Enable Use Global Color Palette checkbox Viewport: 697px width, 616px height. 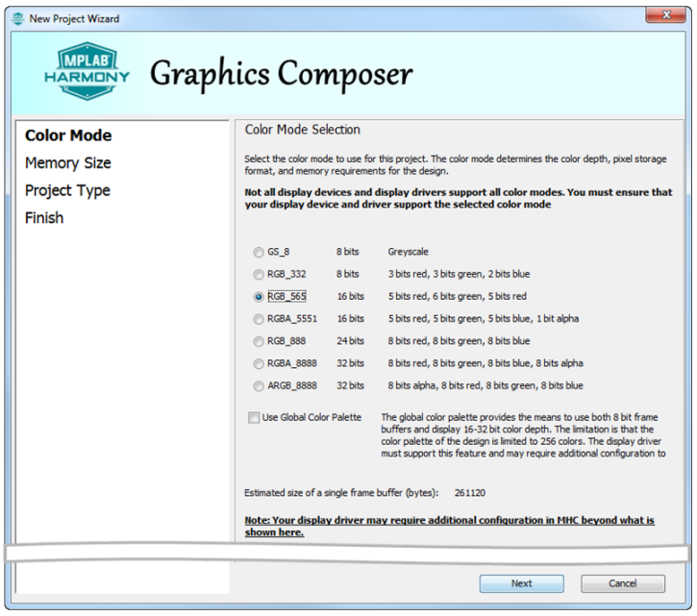[x=254, y=418]
